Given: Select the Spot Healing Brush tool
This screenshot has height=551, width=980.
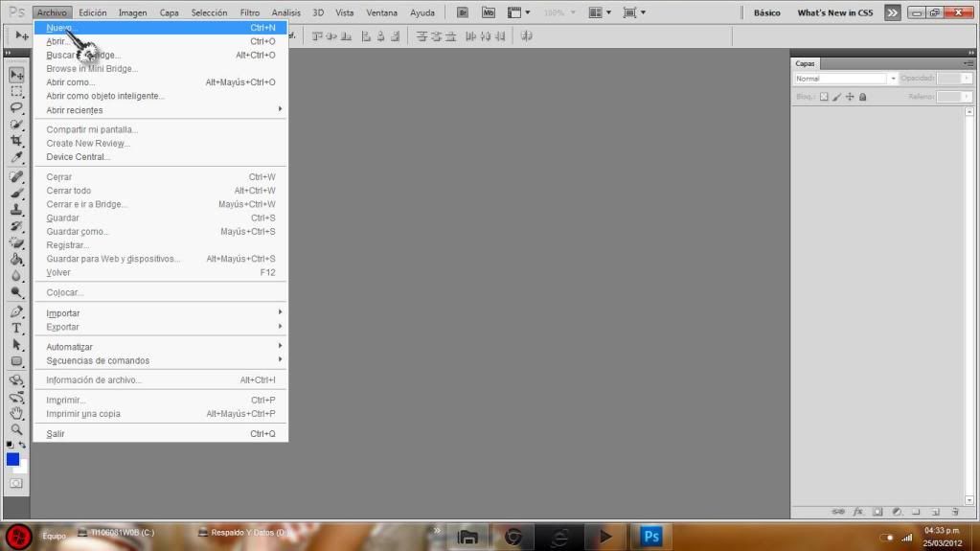Looking at the screenshot, I should pos(16,177).
